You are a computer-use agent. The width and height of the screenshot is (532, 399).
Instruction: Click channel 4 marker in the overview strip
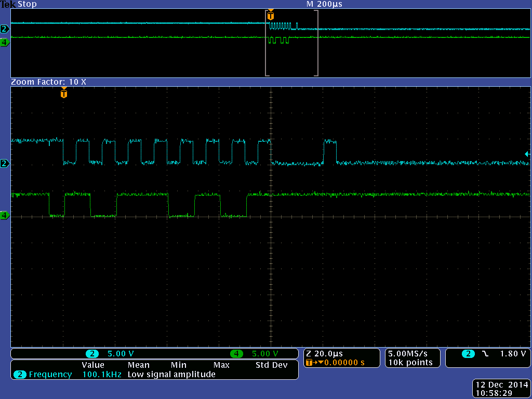pyautogui.click(x=5, y=43)
